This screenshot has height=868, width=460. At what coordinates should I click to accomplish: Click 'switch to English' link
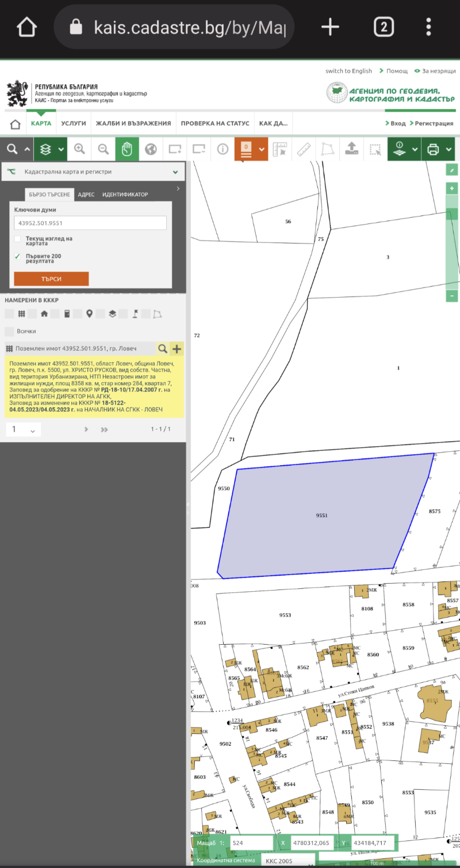click(x=348, y=71)
